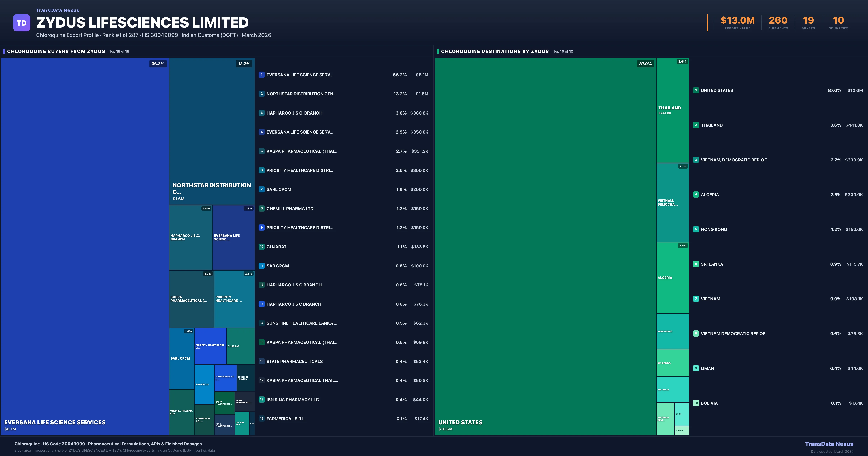Select the large United States treemap block
The image size is (868, 456).
point(545,246)
